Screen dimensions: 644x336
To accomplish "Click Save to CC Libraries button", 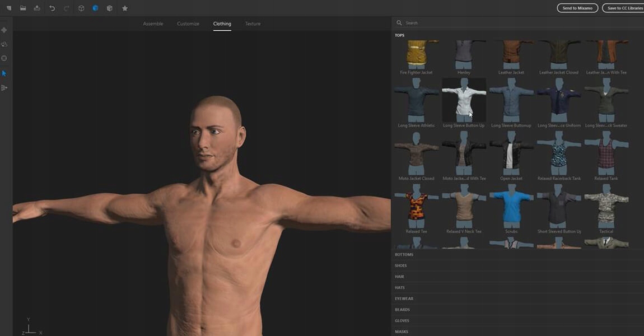I will click(623, 8).
